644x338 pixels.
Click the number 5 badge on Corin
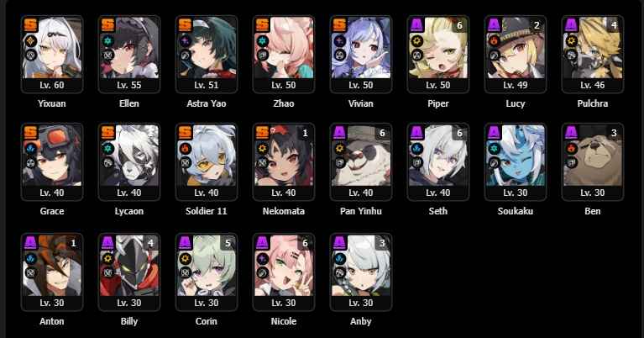pos(228,244)
